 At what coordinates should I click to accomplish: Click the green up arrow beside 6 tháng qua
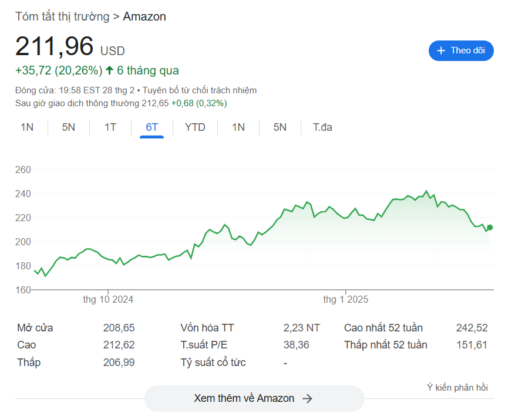(109, 70)
